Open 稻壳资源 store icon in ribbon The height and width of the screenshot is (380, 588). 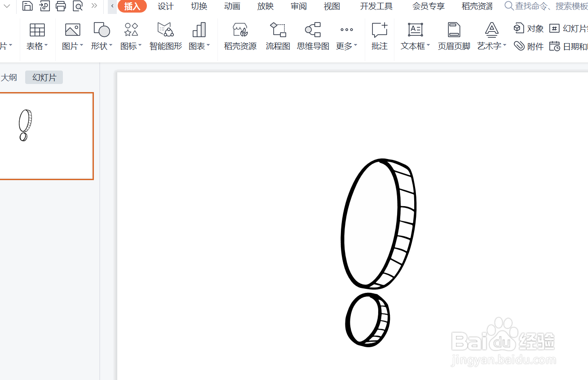[x=240, y=30]
